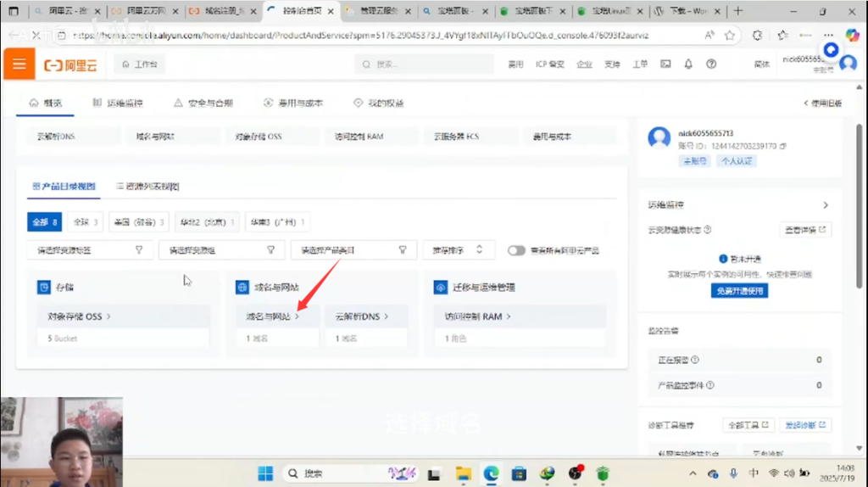Click browser read aloud icon in address bar
This screenshot has width=868, height=487.
pos(709,36)
